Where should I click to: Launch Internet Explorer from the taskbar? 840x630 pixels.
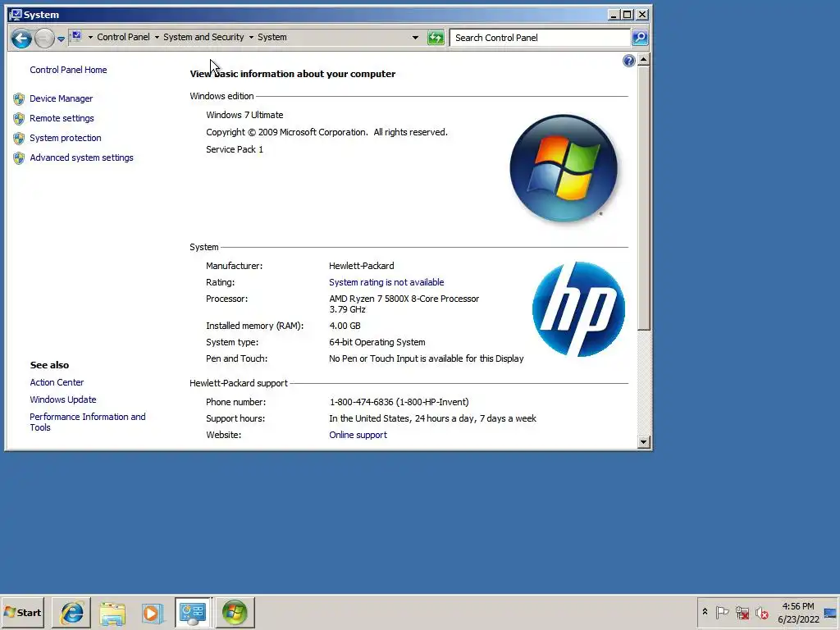tap(72, 612)
